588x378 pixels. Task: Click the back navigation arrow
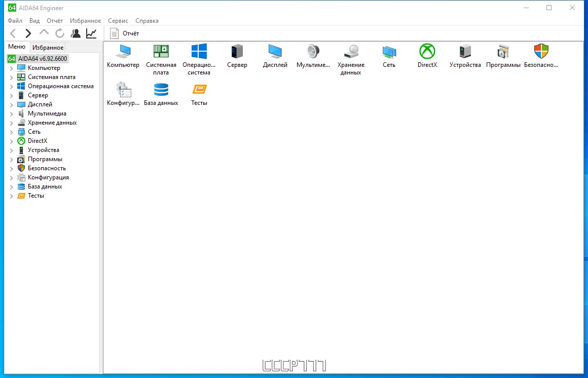pos(13,33)
